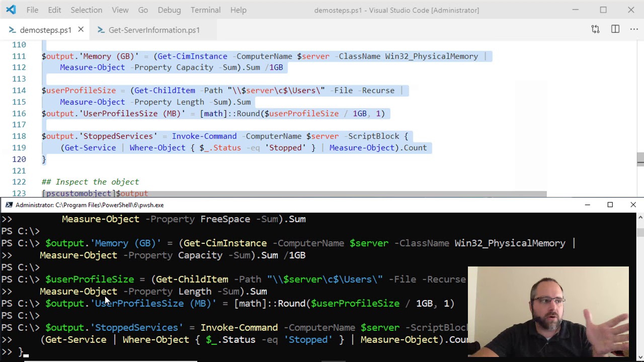The height and width of the screenshot is (362, 644).
Task: Open the Terminal menu
Action: click(205, 10)
